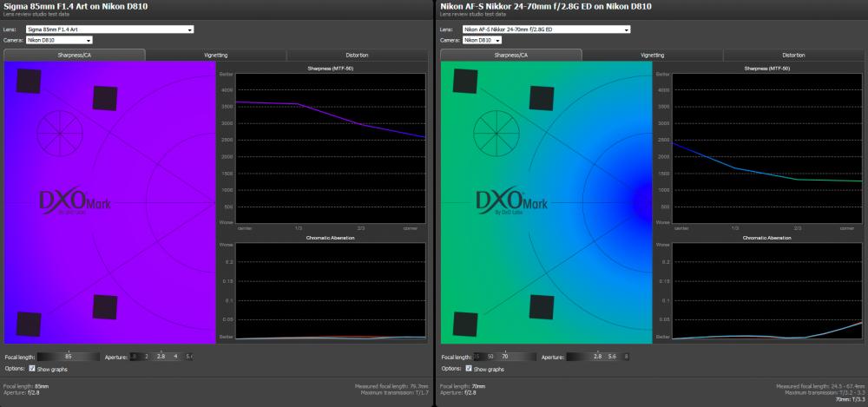The height and width of the screenshot is (407, 868).
Task: Click the Sharpness (MTF-50) graph in Sigma panel
Action: pyautogui.click(x=331, y=148)
